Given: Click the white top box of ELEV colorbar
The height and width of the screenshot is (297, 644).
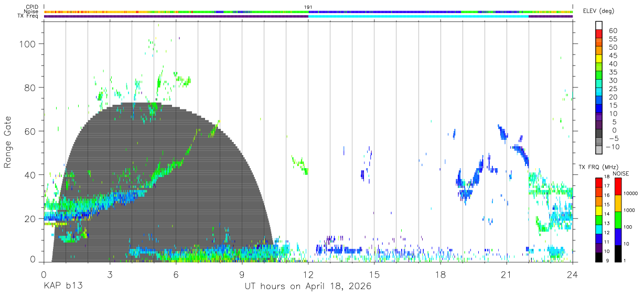Looking at the screenshot, I should [x=599, y=25].
